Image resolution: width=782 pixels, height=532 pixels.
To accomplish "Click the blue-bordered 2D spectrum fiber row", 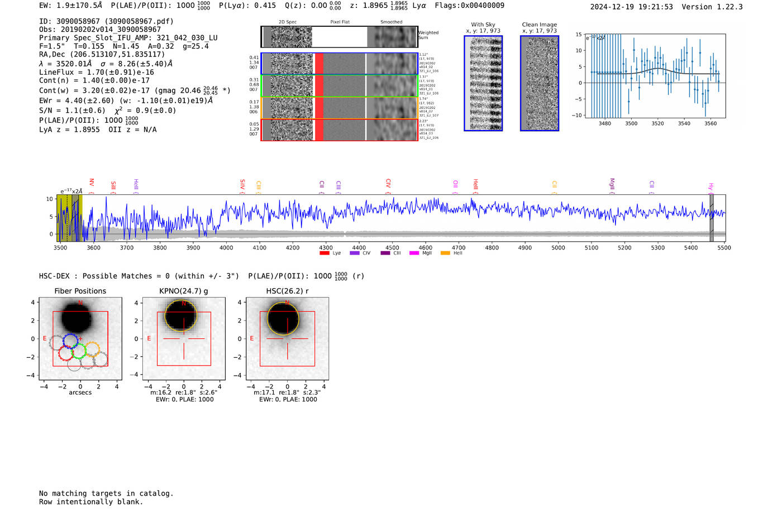I will (340, 64).
